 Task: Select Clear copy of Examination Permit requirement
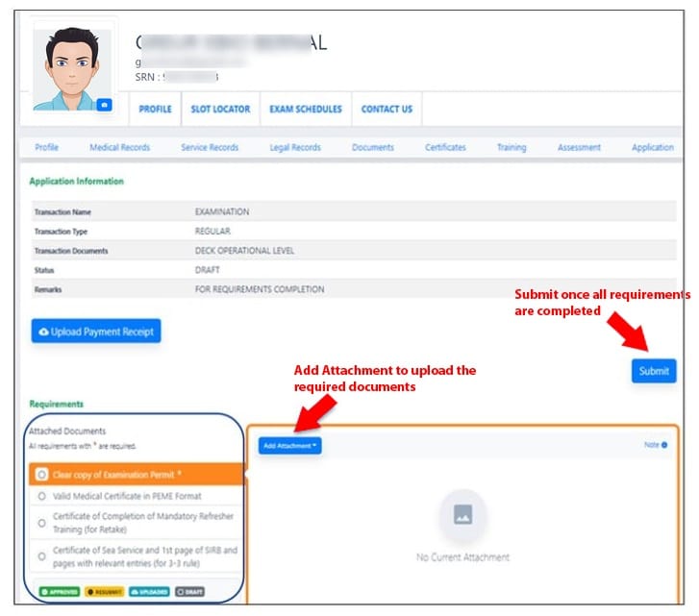pyautogui.click(x=136, y=475)
